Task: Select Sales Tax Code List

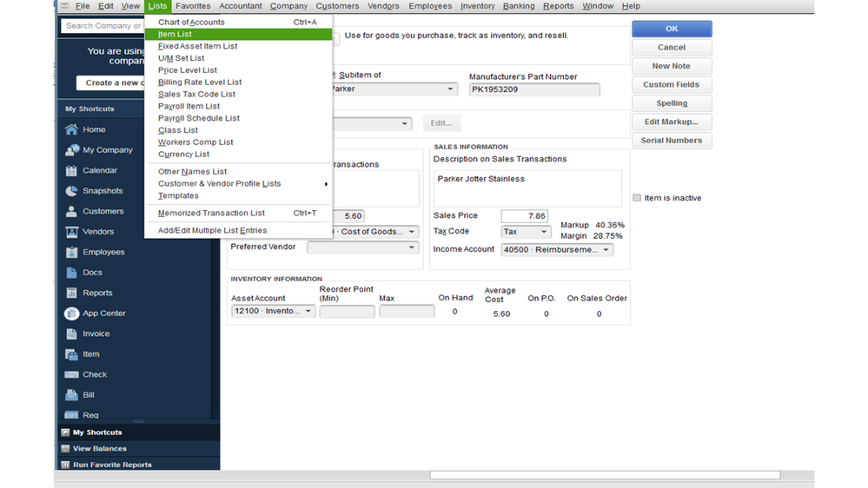Action: tap(239, 94)
